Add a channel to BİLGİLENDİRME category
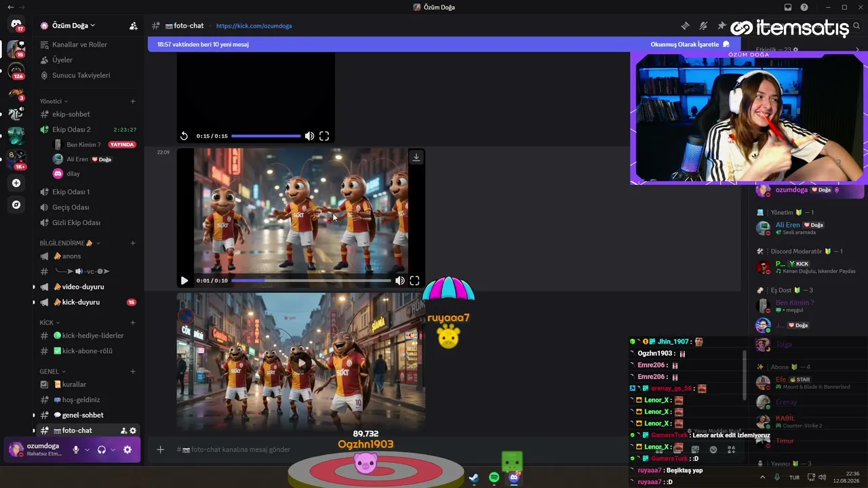Viewport: 868px width, 488px height. tap(133, 243)
